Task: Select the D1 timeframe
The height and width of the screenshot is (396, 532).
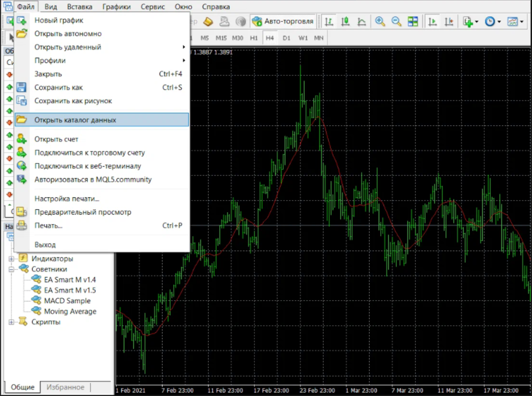Action: point(287,38)
